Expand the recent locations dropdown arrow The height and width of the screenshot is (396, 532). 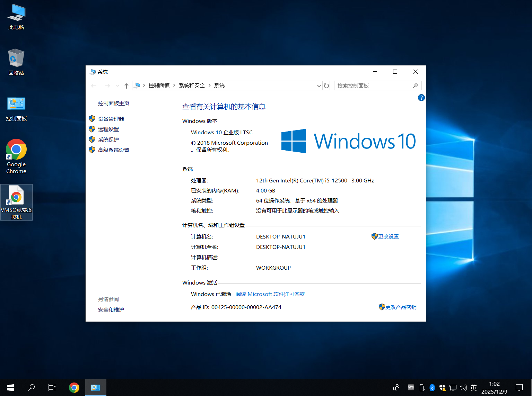117,86
